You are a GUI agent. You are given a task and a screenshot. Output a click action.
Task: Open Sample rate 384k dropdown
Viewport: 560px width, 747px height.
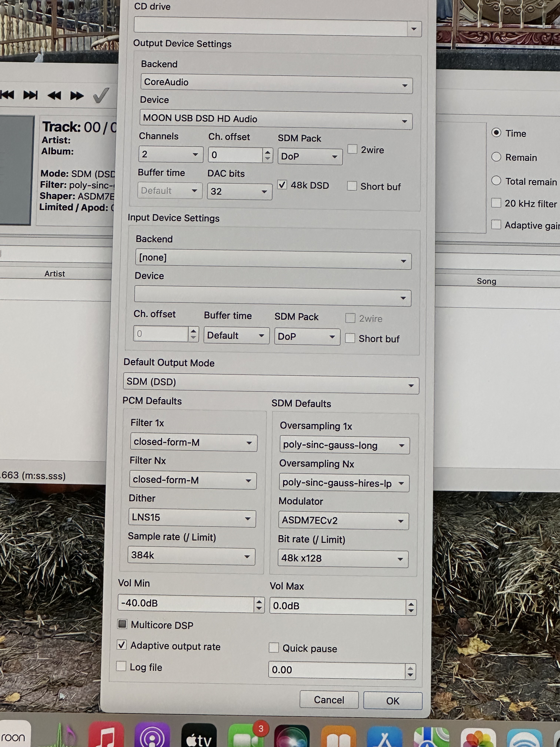click(x=191, y=556)
